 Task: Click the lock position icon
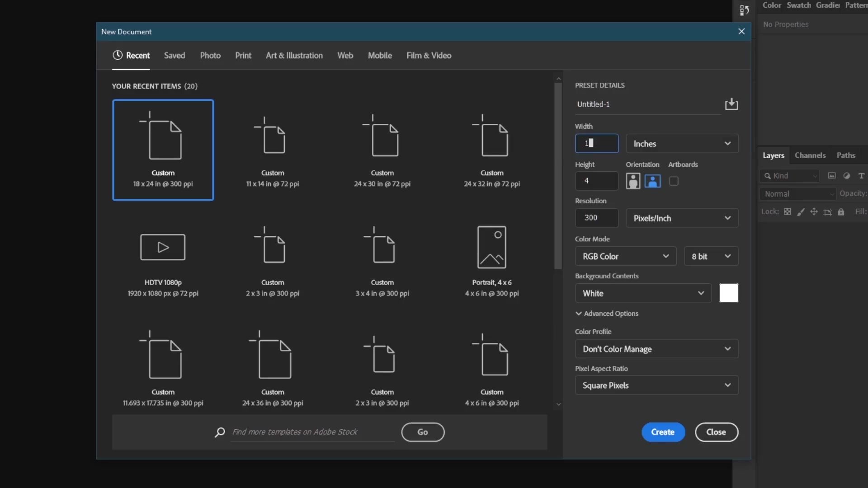pyautogui.click(x=814, y=211)
